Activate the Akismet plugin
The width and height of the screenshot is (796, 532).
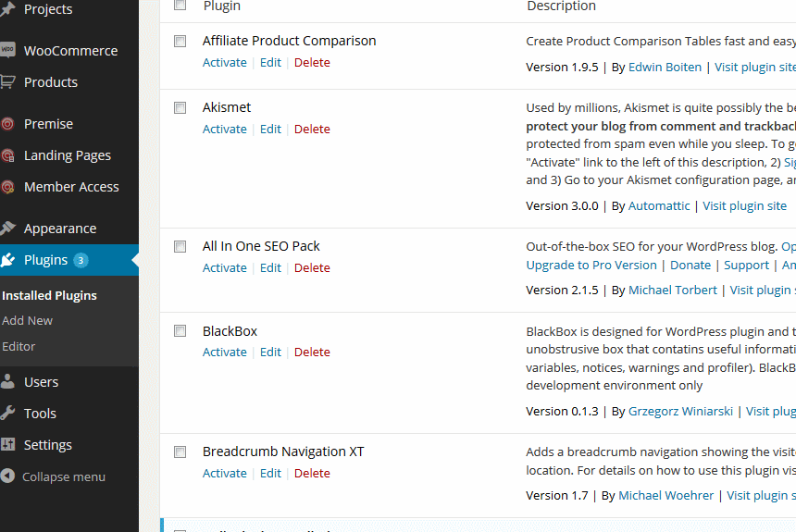pos(224,129)
